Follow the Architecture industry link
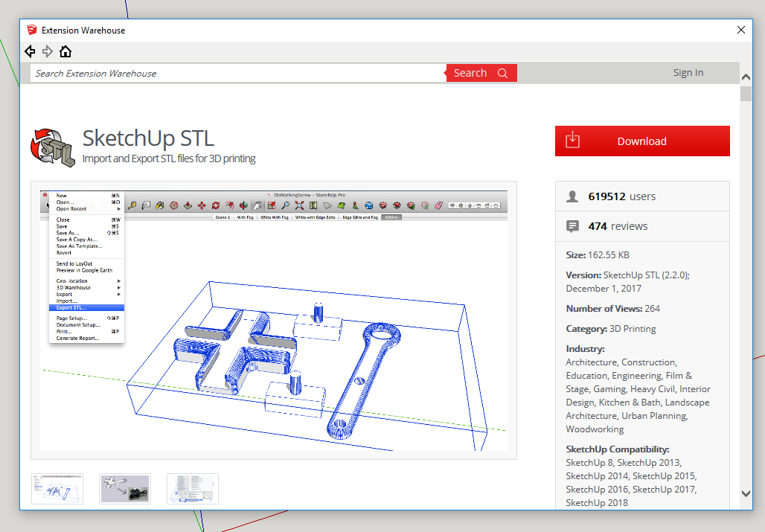 tap(590, 362)
